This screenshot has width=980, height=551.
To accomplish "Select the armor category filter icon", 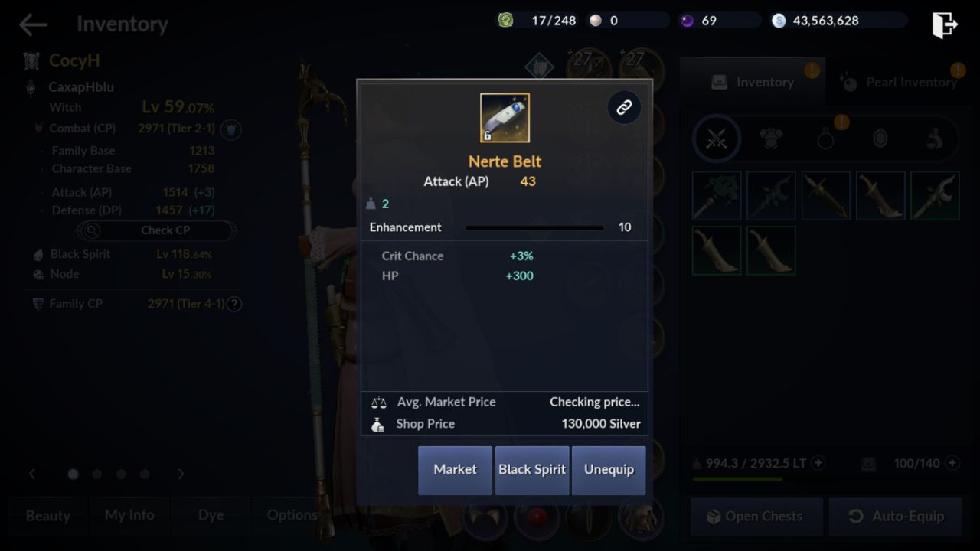I will (x=771, y=139).
